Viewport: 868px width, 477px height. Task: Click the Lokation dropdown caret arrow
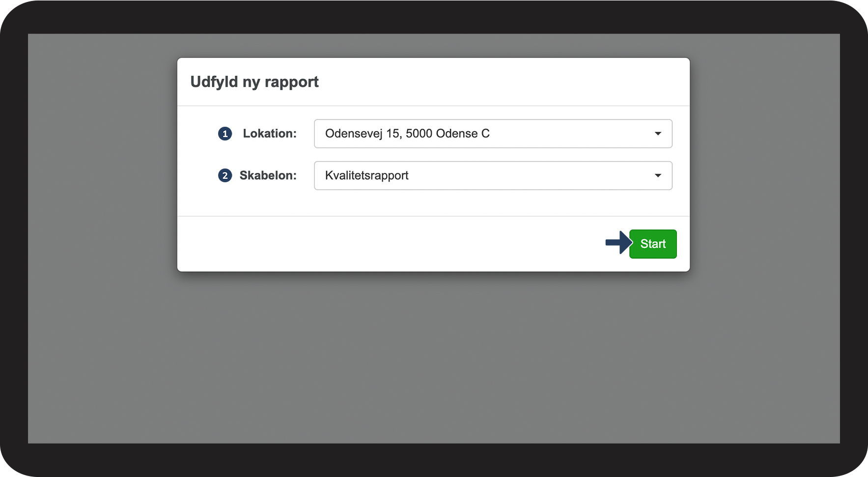tap(658, 134)
